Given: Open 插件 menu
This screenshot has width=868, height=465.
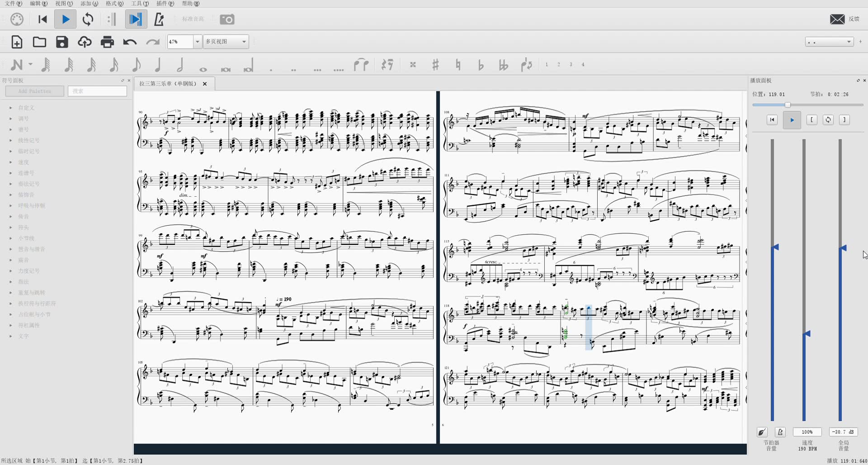Looking at the screenshot, I should [x=165, y=3].
